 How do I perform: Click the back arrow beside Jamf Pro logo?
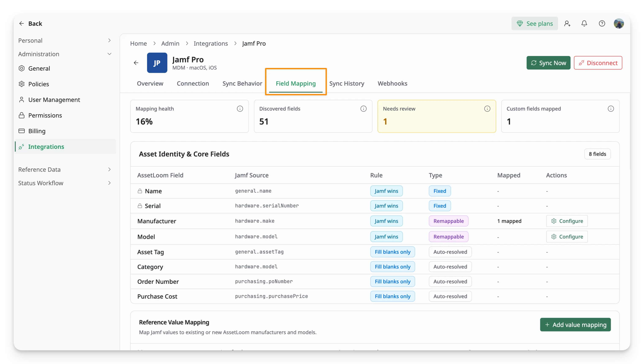coord(136,63)
